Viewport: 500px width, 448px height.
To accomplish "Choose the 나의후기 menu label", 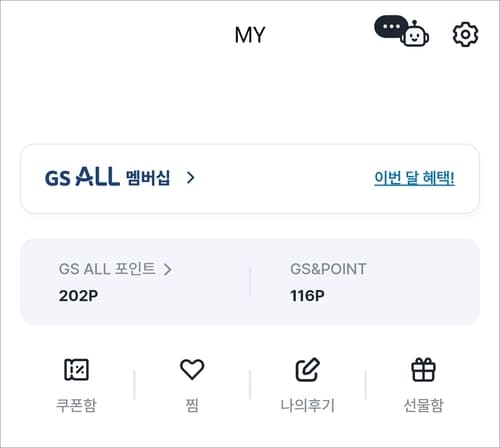I will pyautogui.click(x=308, y=405).
